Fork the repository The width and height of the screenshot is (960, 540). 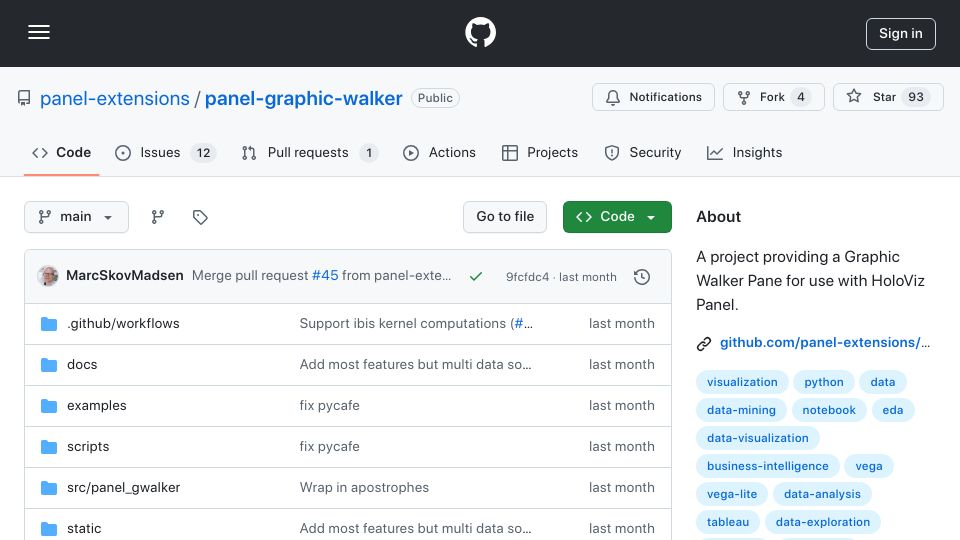pyautogui.click(x=773, y=97)
